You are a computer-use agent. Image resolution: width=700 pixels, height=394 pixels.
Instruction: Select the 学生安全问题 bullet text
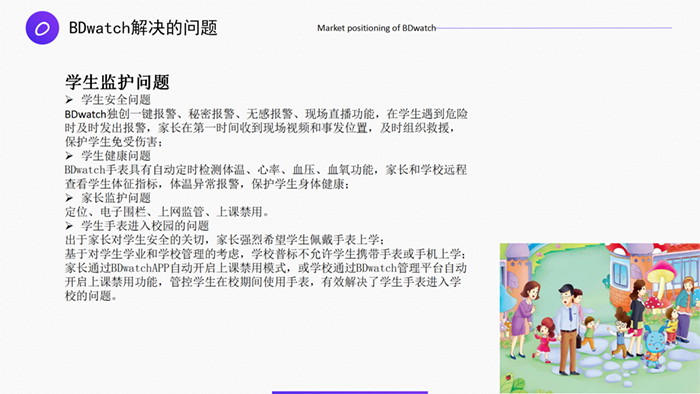pyautogui.click(x=116, y=100)
